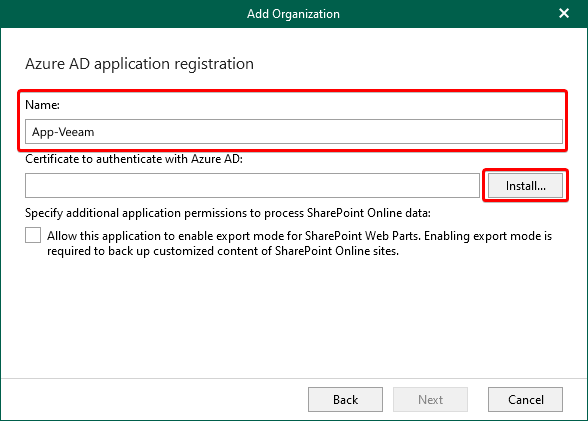Click the App-Veeam text in Name field
Viewport: 588px width, 421px height.
pos(63,132)
